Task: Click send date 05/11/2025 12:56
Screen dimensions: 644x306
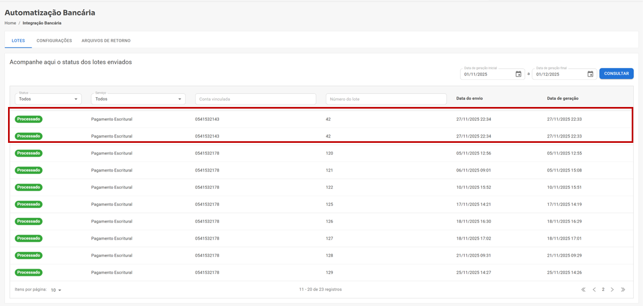Action: (473, 154)
